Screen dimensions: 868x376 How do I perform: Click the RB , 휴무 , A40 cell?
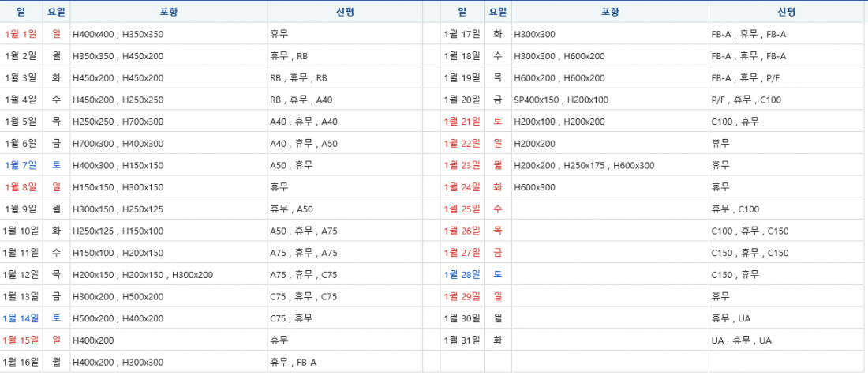coord(301,100)
